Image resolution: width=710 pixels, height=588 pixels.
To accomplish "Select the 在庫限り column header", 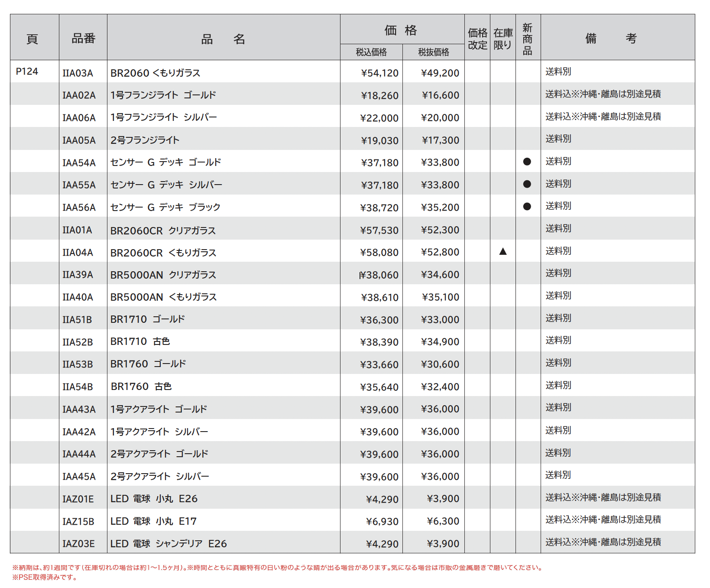I will point(503,39).
